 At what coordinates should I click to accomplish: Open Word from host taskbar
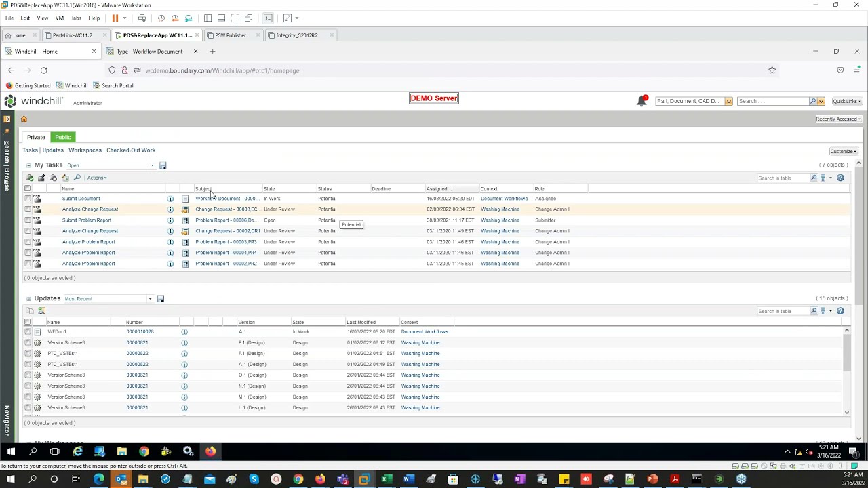408,480
